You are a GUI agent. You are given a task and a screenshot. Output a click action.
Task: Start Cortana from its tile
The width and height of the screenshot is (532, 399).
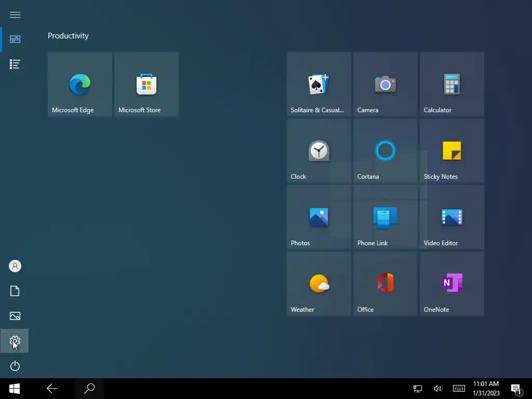click(x=385, y=151)
